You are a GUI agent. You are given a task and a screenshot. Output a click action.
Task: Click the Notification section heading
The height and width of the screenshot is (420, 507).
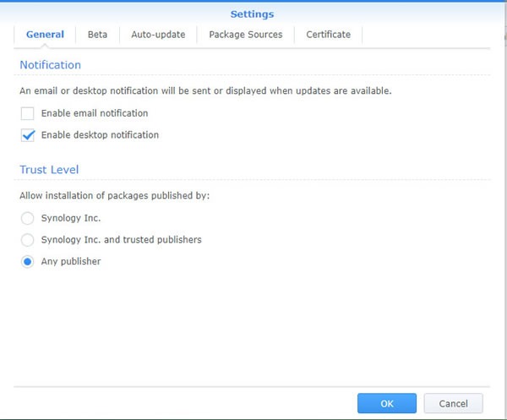coord(51,65)
